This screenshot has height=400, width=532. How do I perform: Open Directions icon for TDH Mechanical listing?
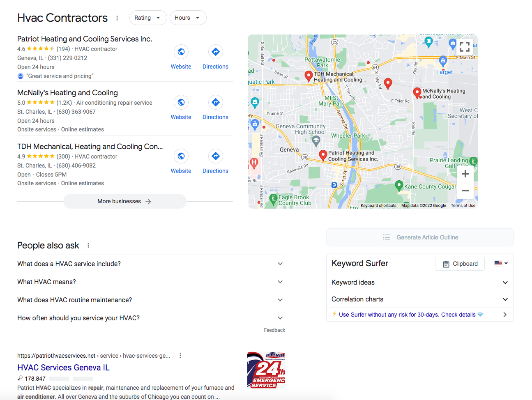point(215,156)
